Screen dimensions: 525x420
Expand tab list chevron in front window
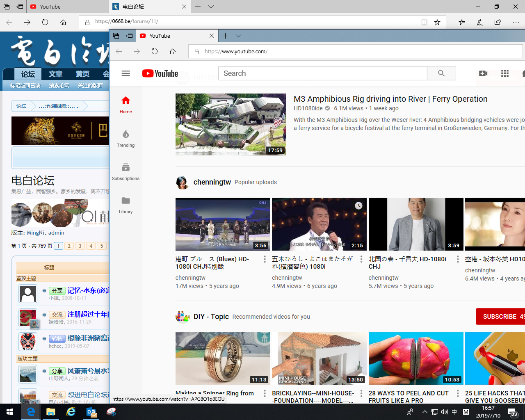(x=238, y=36)
